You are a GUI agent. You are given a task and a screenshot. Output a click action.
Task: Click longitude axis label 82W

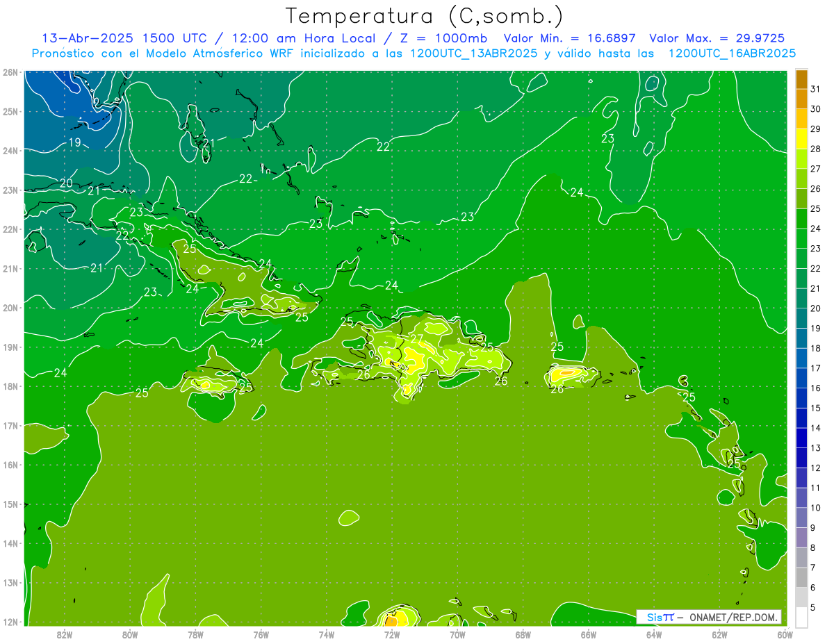click(65, 634)
